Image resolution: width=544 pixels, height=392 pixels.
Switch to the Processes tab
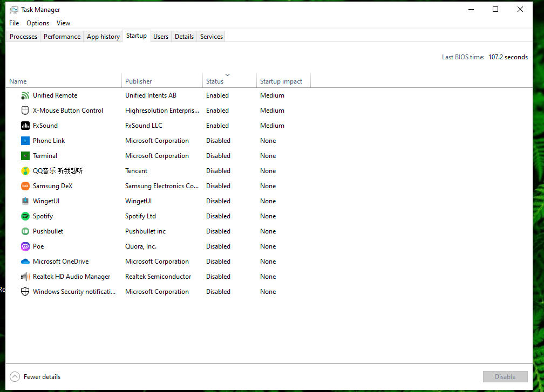pyautogui.click(x=23, y=36)
